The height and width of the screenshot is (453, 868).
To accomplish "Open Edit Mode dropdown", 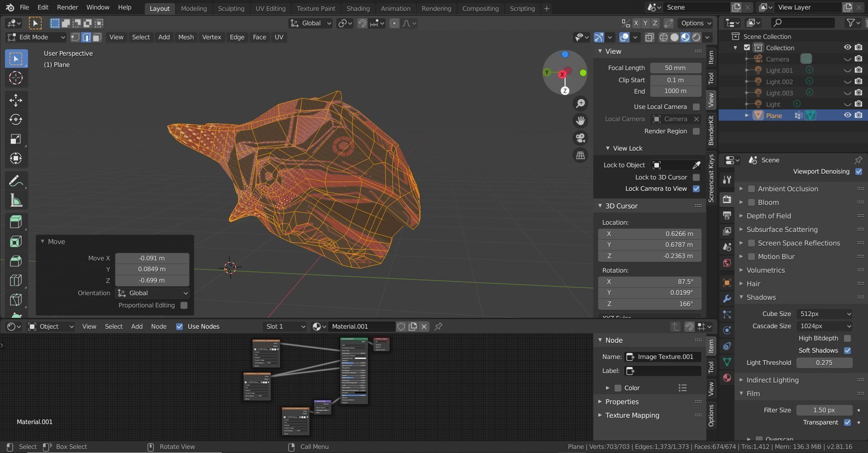I will point(36,37).
